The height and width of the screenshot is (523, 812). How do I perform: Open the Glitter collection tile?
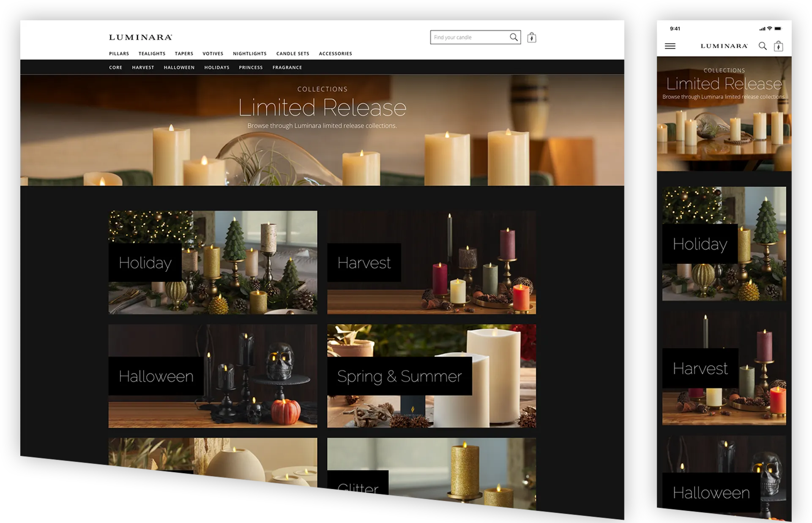click(x=432, y=472)
